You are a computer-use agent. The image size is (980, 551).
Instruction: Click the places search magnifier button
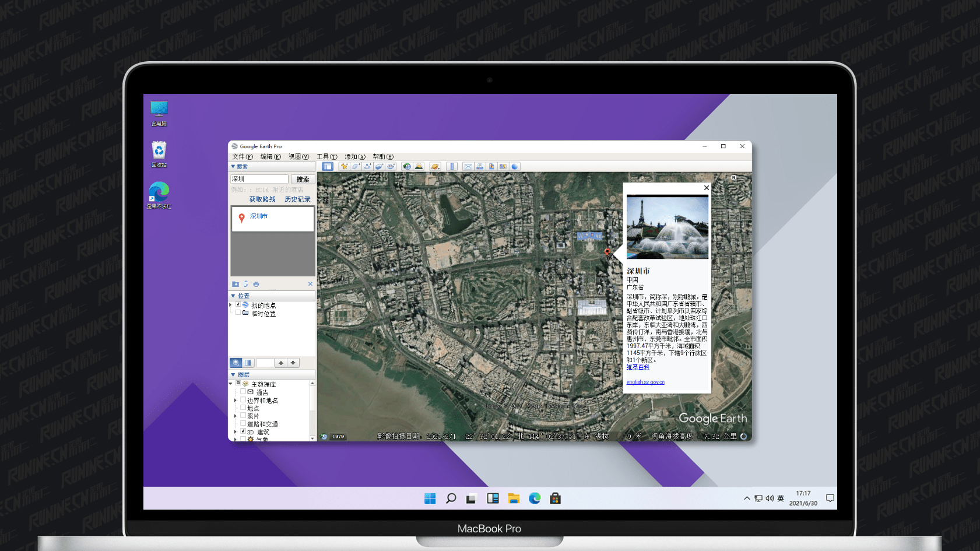236,363
